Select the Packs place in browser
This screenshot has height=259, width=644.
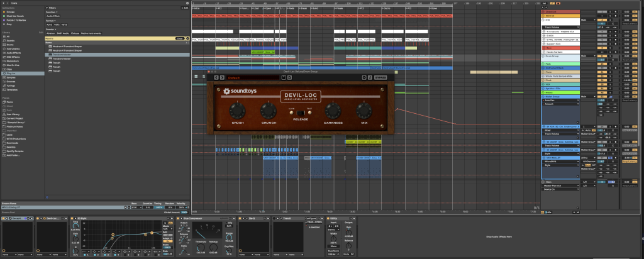(x=9, y=101)
